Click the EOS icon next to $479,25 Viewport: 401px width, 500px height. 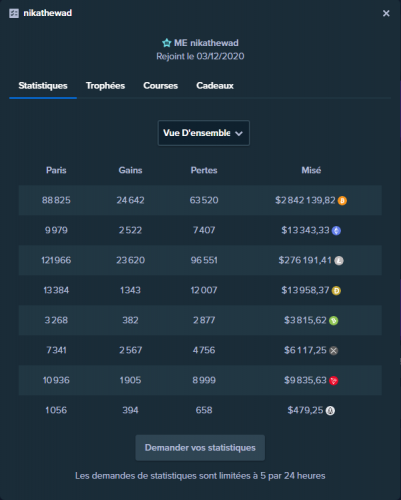(330, 411)
